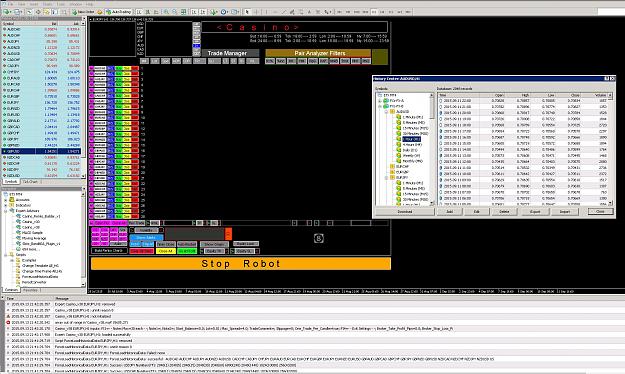Viewport: 625px width, 374px height.
Task: Open the Tools menu
Action: point(61,4)
